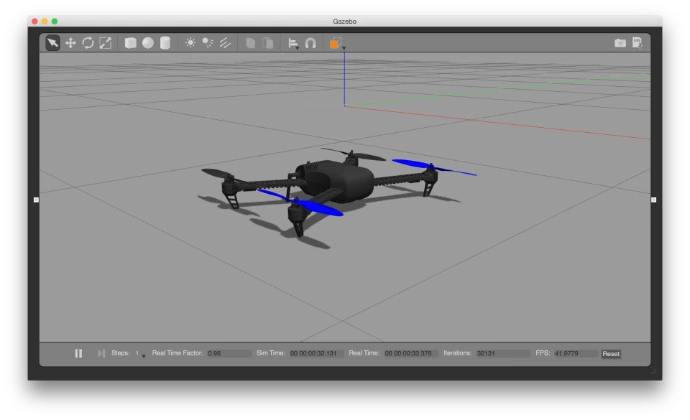Switch to the rotate mode tool
690x420 pixels.
click(87, 43)
